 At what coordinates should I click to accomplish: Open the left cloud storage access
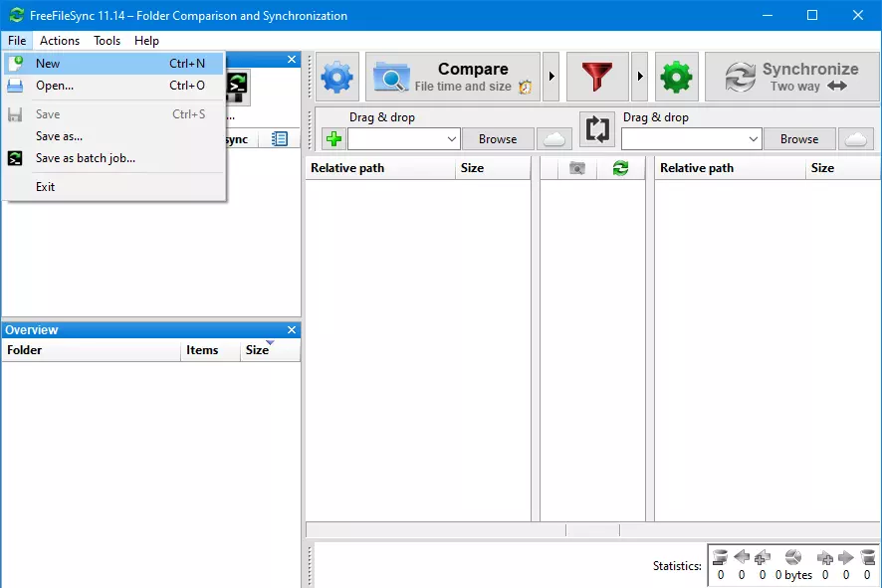[x=554, y=139]
